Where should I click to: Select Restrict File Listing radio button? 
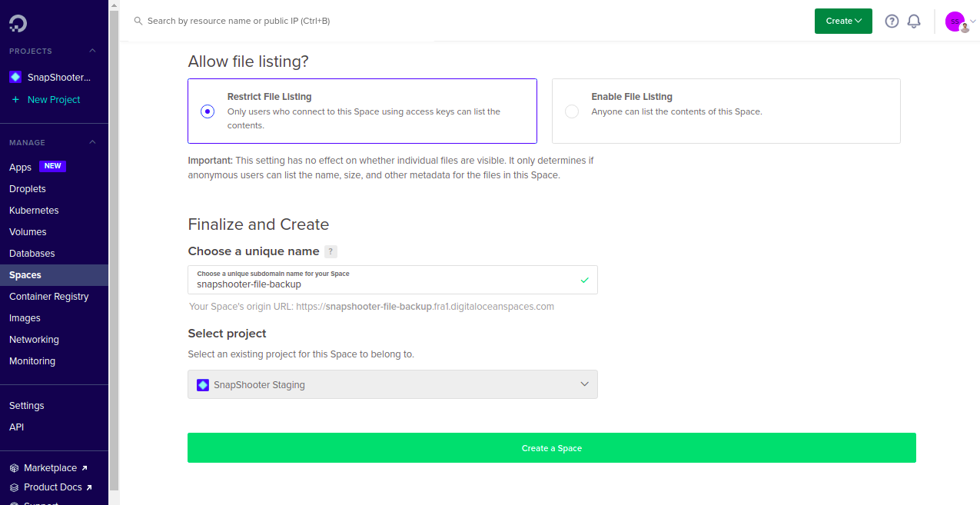(x=208, y=111)
